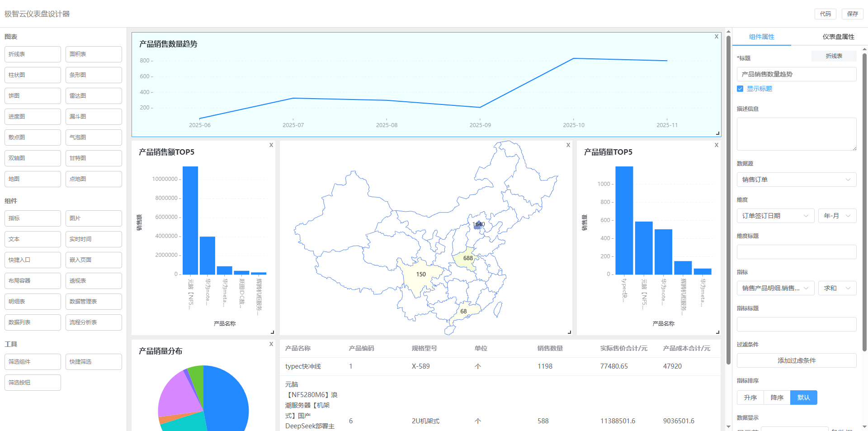Click the 保存 button
The image size is (868, 431).
(x=852, y=14)
